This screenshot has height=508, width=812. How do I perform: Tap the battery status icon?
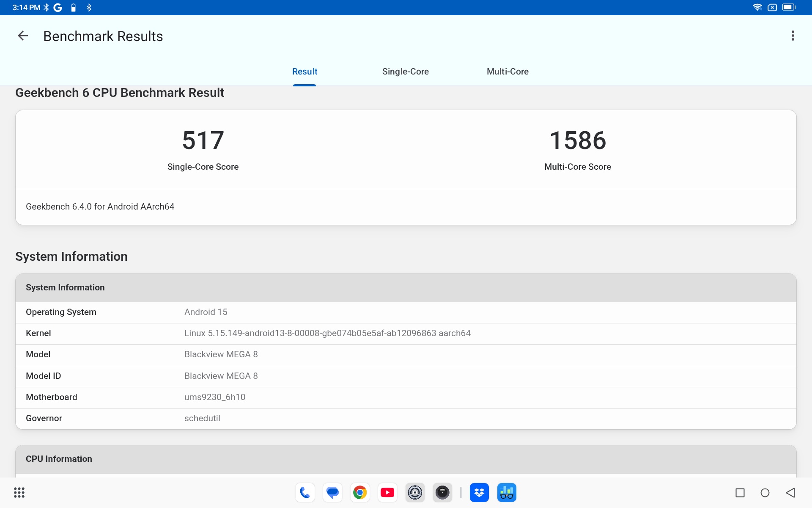point(789,7)
